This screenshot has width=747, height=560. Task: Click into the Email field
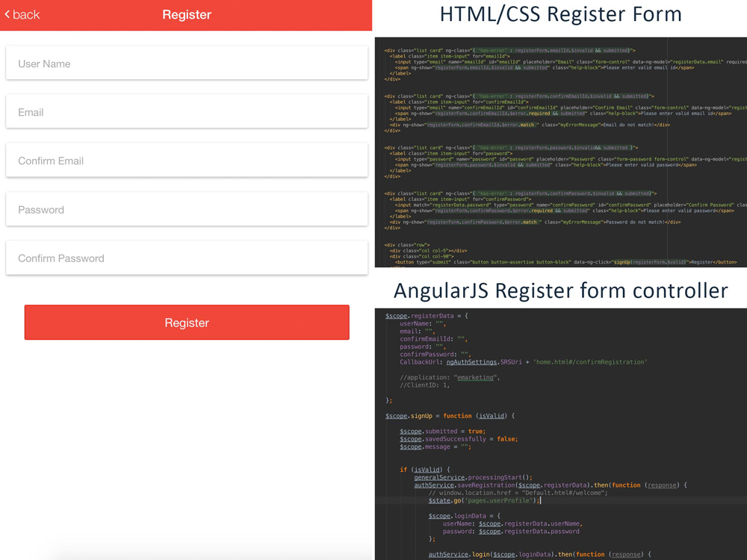(x=187, y=112)
